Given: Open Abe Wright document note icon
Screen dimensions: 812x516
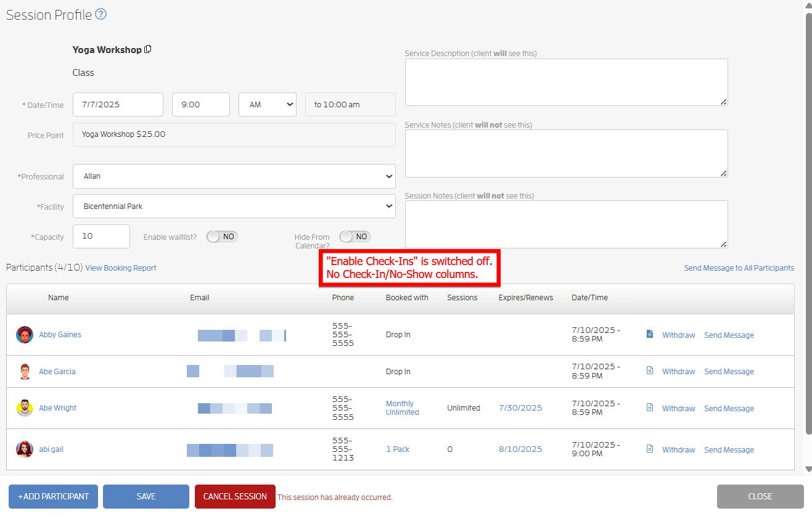Looking at the screenshot, I should (649, 407).
